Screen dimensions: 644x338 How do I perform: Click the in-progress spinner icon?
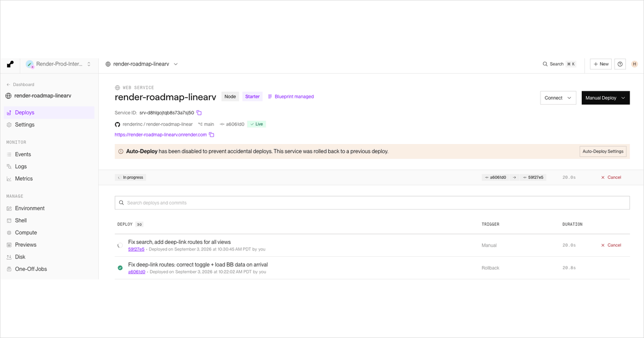click(x=120, y=245)
